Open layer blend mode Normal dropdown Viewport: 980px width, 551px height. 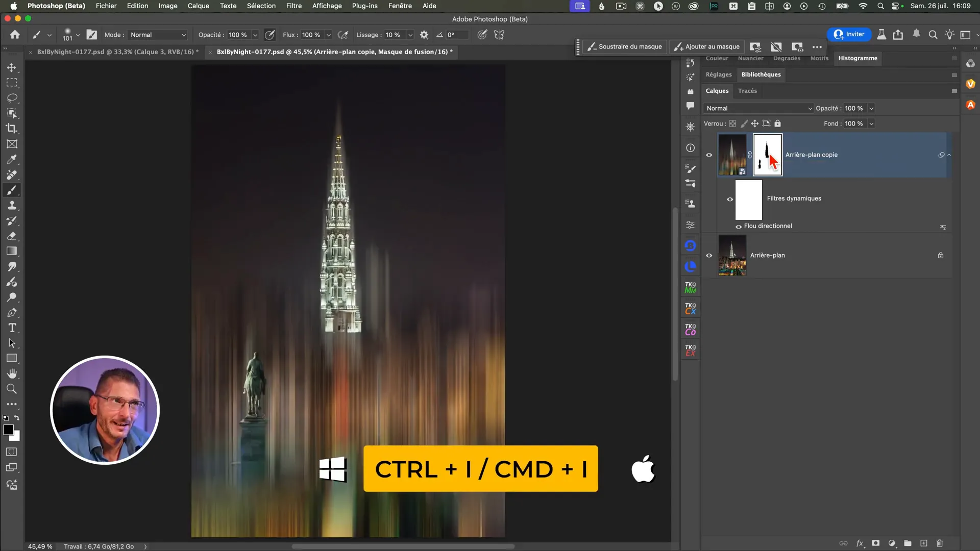point(758,108)
